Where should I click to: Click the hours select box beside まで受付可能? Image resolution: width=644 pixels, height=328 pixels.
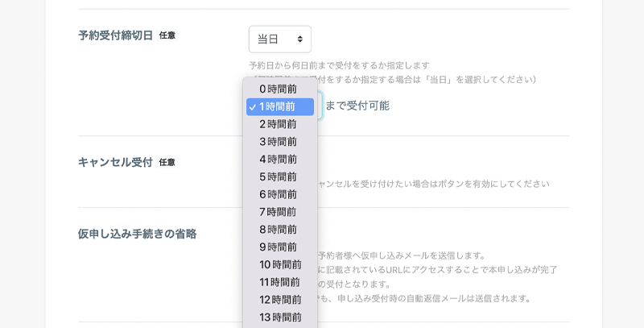coord(320,106)
